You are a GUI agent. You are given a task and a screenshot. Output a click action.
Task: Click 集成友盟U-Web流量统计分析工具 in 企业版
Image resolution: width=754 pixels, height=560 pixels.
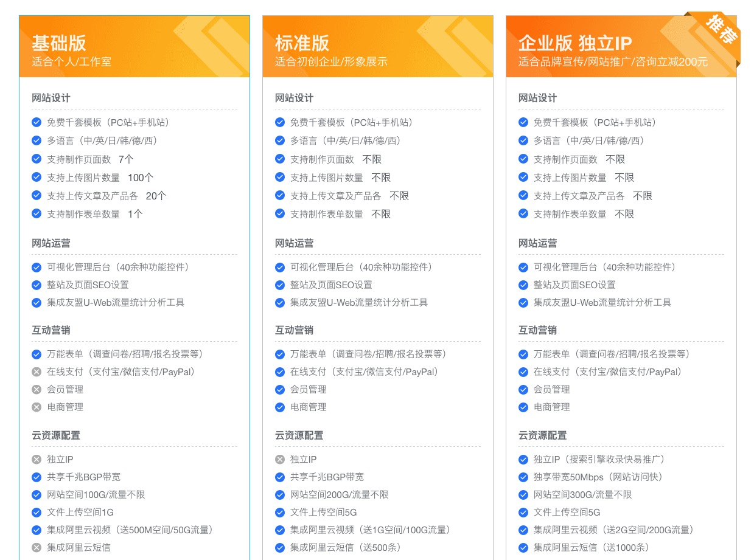coord(602,302)
